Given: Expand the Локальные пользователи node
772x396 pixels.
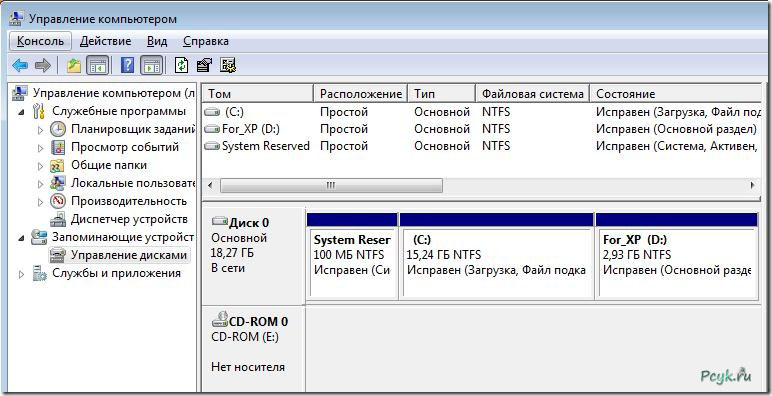Looking at the screenshot, I should click(41, 183).
